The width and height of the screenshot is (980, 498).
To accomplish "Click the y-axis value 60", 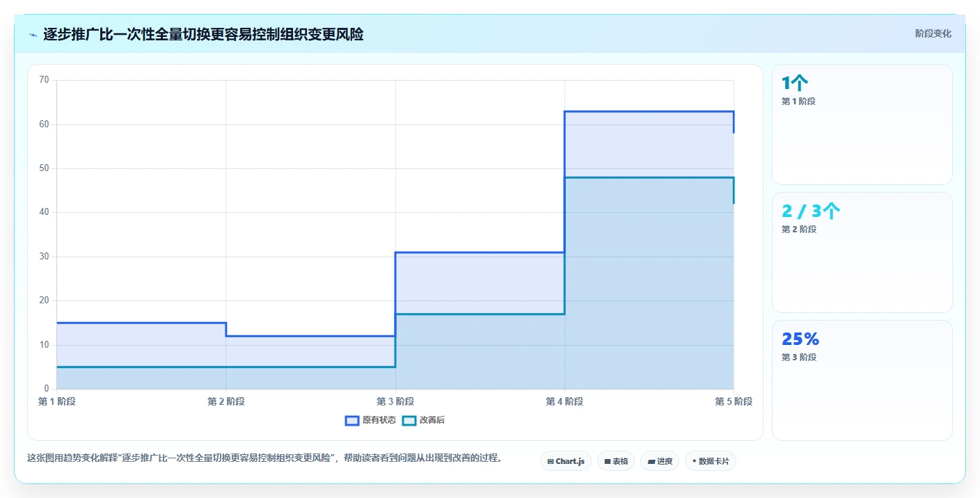I will tap(45, 124).
